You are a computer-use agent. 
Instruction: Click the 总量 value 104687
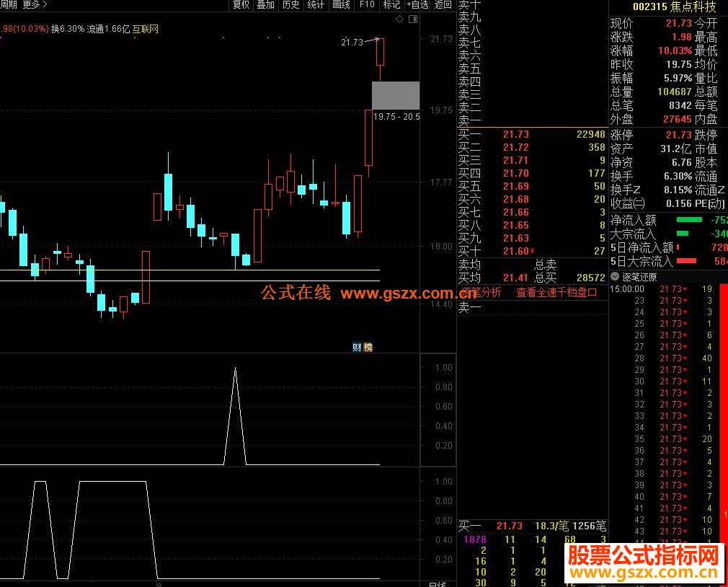coord(675,92)
